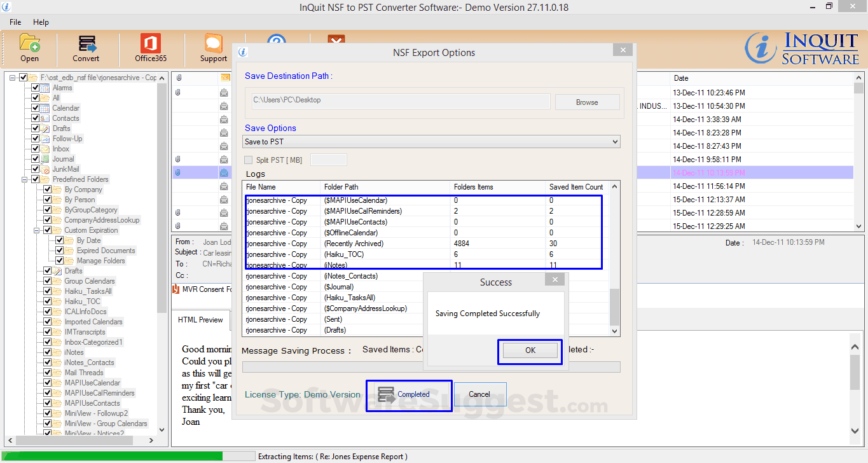Click the Haiku_TOC item icon in the tree
Screen dimensions: 868x463
click(x=57, y=301)
